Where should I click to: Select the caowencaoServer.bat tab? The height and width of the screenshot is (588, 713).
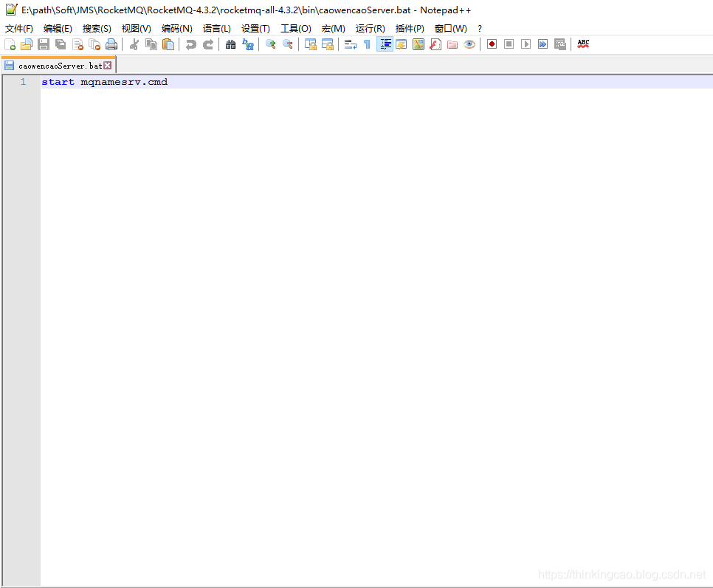click(55, 65)
